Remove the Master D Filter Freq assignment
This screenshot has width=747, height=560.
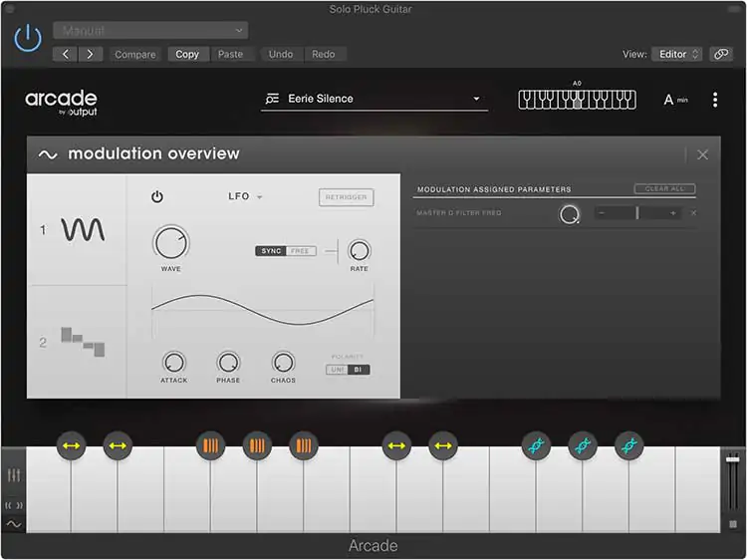[693, 213]
